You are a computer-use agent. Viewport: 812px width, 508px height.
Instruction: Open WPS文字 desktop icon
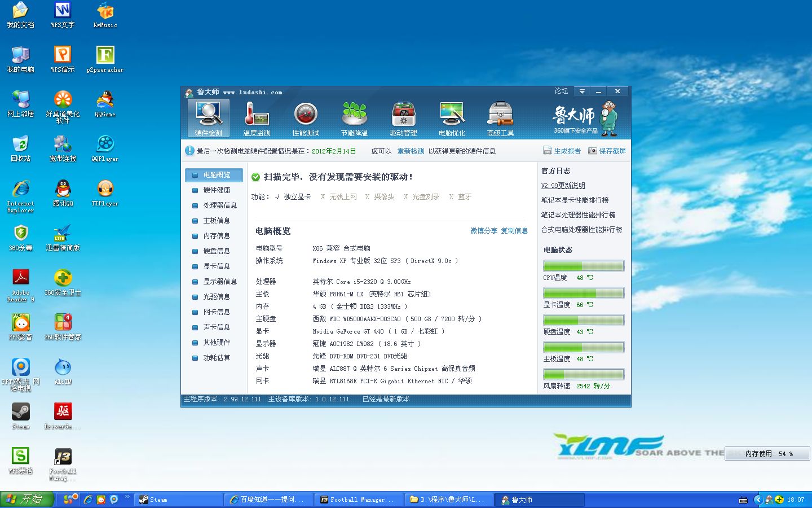click(x=63, y=15)
